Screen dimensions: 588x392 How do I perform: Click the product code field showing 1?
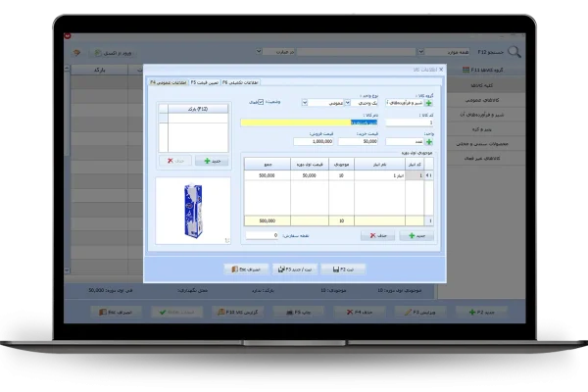(409, 122)
